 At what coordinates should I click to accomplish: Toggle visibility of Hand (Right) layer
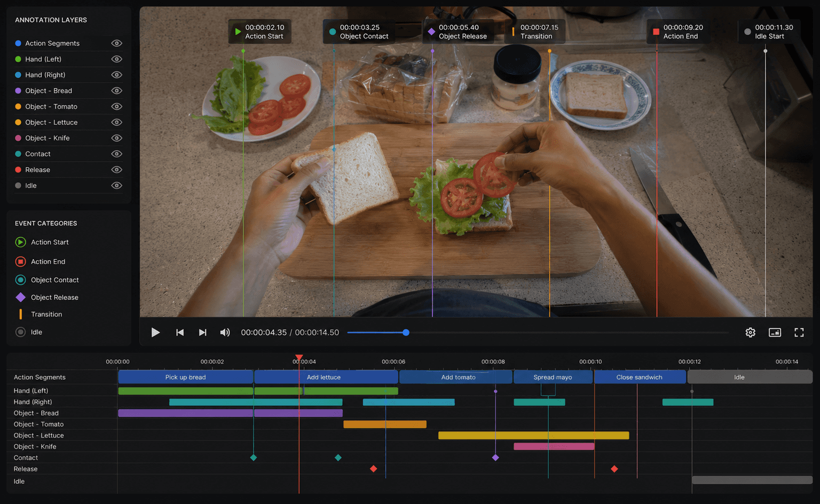[116, 75]
